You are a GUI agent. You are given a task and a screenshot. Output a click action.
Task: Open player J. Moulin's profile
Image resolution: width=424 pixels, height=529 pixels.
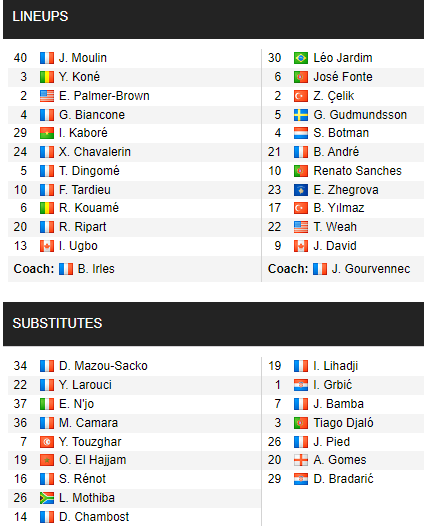click(x=83, y=58)
